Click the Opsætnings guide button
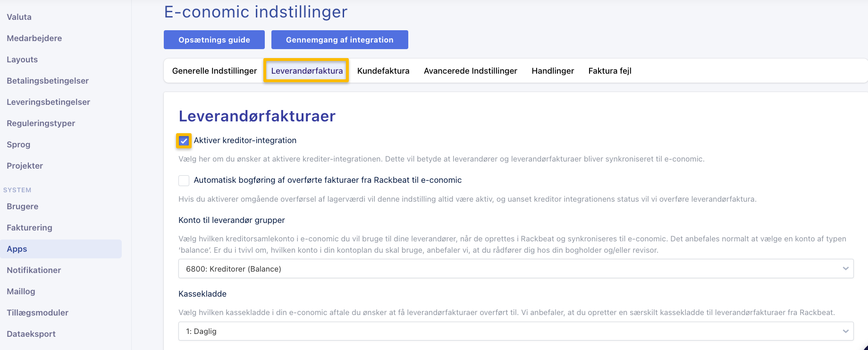Screen dimensions: 868x350 (x=214, y=40)
